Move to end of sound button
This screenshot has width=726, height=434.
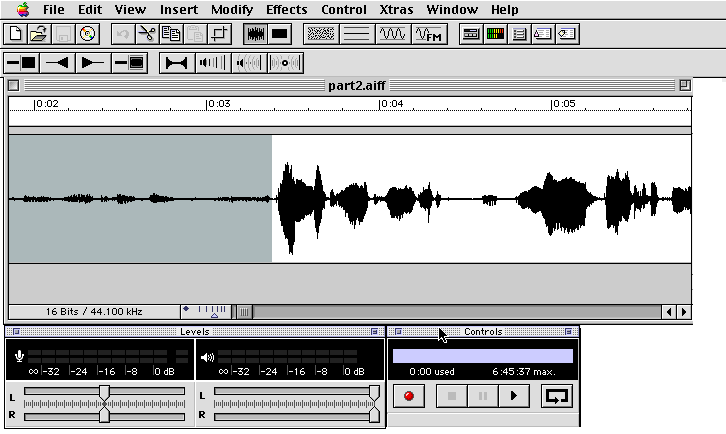(x=129, y=63)
